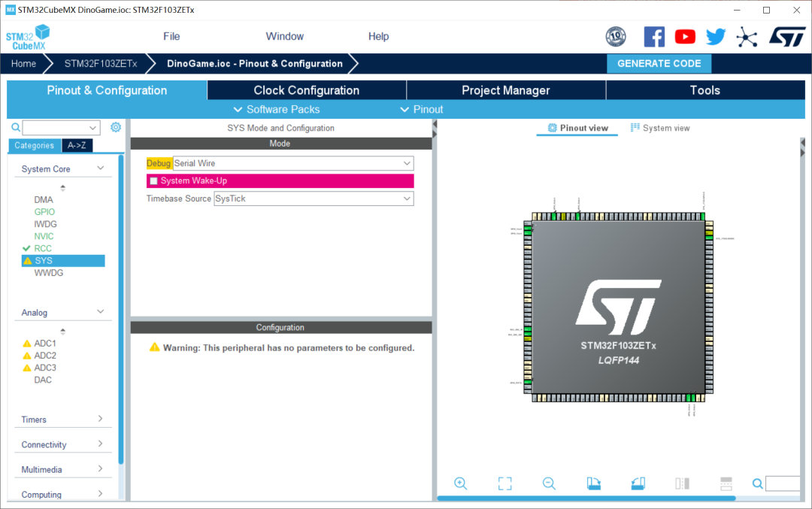The height and width of the screenshot is (509, 812).
Task: Open the ST Facebook page icon
Action: [x=654, y=36]
